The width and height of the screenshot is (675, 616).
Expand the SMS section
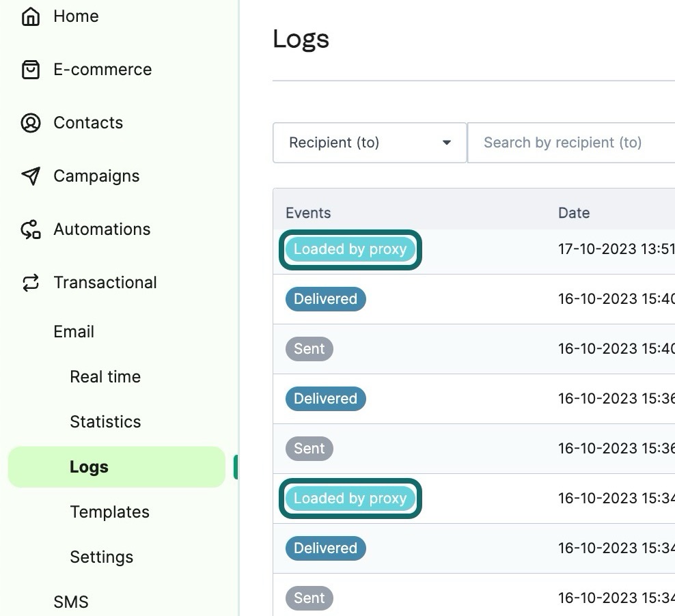coord(70,602)
